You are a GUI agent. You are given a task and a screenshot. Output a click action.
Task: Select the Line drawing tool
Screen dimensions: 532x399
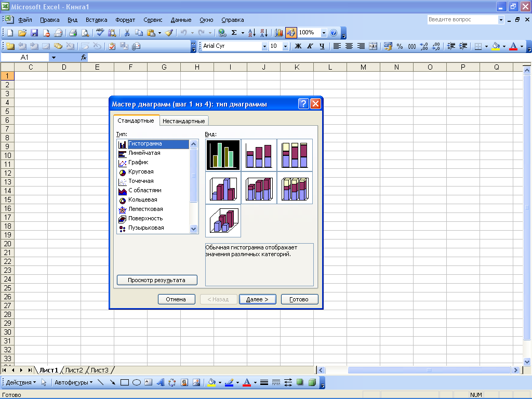pyautogui.click(x=100, y=382)
